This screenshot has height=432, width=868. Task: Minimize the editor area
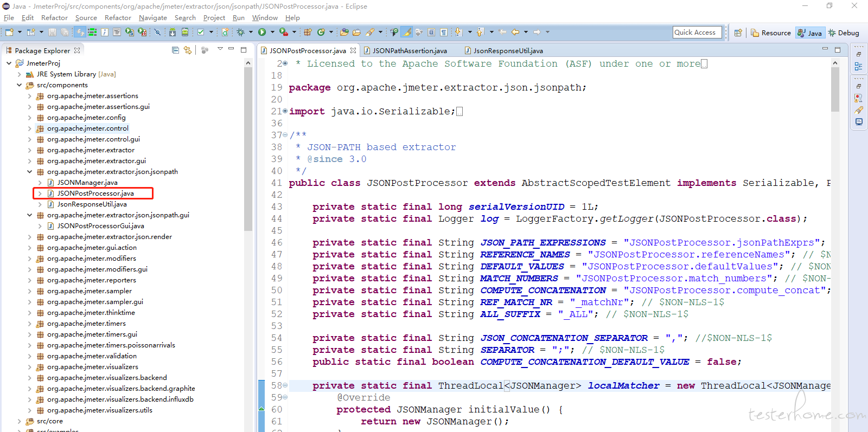click(825, 49)
